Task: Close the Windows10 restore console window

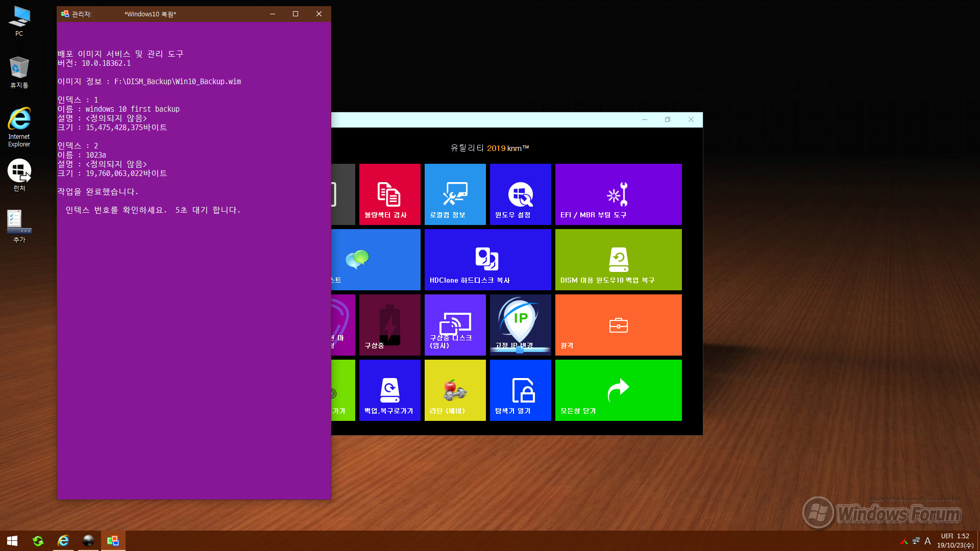Action: pyautogui.click(x=319, y=14)
